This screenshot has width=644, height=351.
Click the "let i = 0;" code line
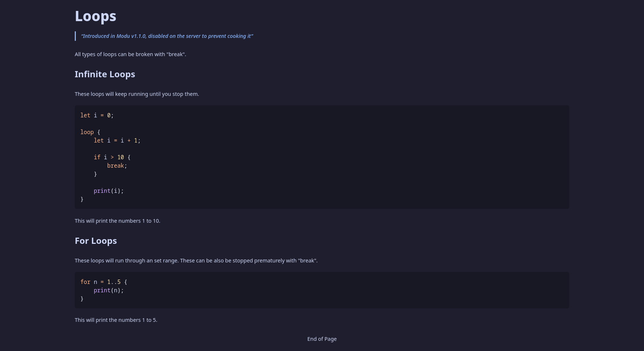coord(97,116)
